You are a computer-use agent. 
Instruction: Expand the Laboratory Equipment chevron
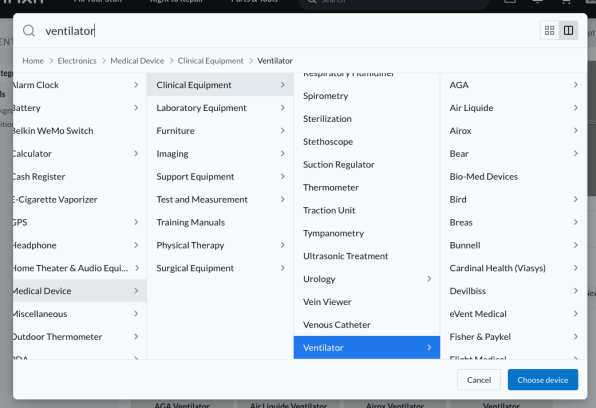282,108
